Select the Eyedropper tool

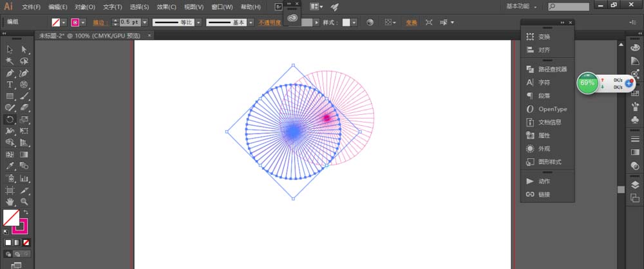point(10,166)
